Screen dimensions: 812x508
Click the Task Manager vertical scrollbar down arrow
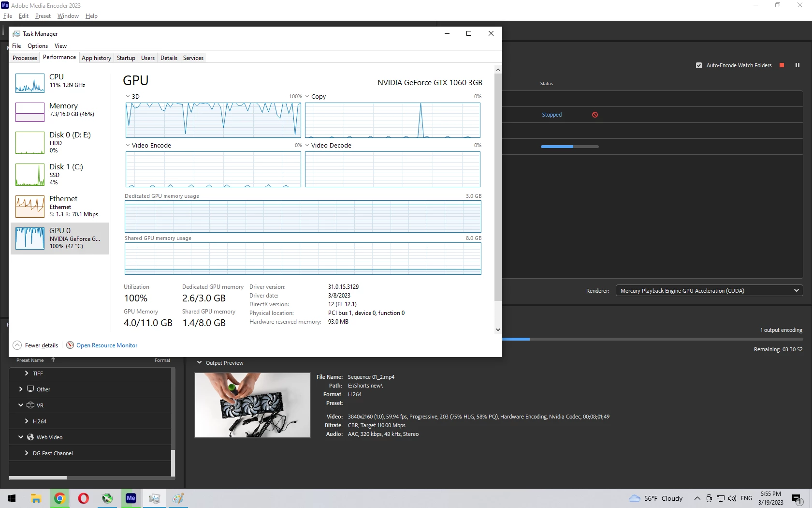click(498, 330)
